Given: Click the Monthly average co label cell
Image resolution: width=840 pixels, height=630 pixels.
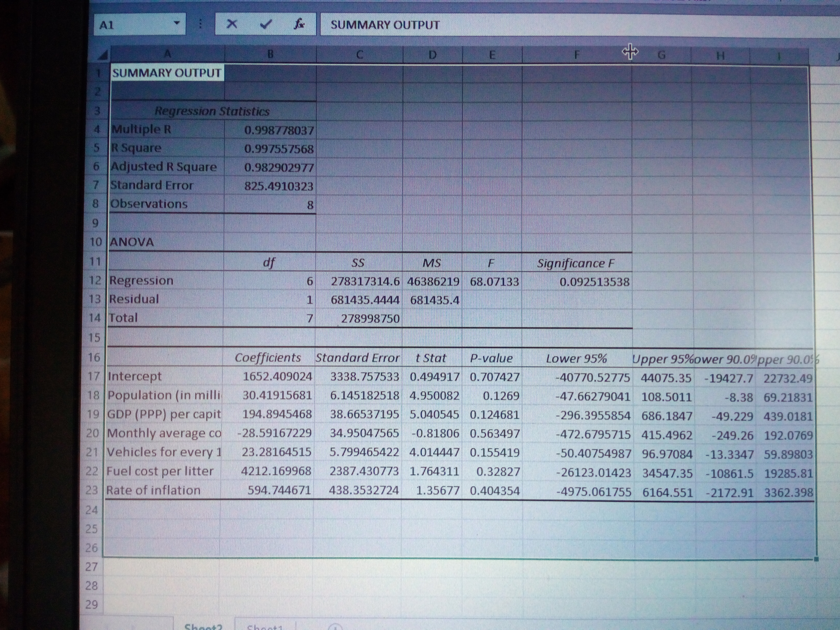Looking at the screenshot, I should 164,433.
